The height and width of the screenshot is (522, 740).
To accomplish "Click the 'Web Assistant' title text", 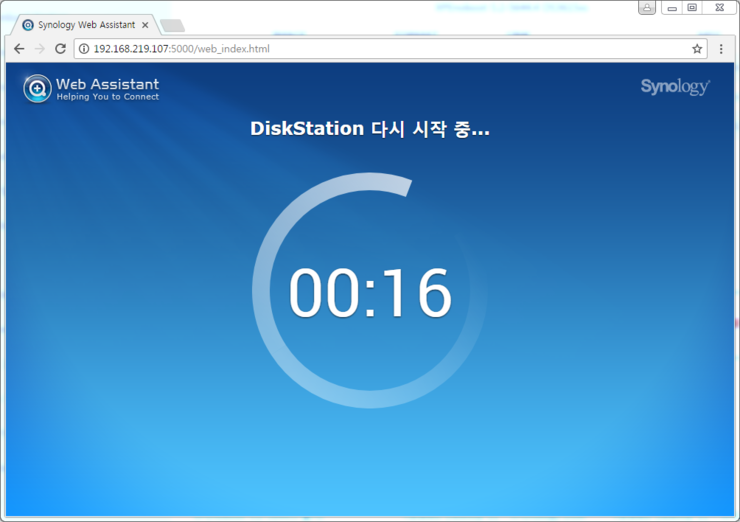I will (108, 84).
